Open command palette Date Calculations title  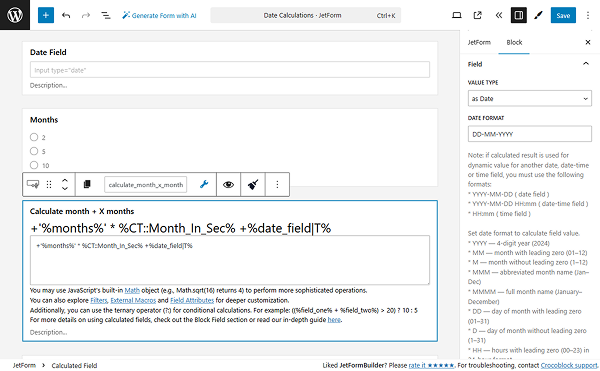pos(305,15)
